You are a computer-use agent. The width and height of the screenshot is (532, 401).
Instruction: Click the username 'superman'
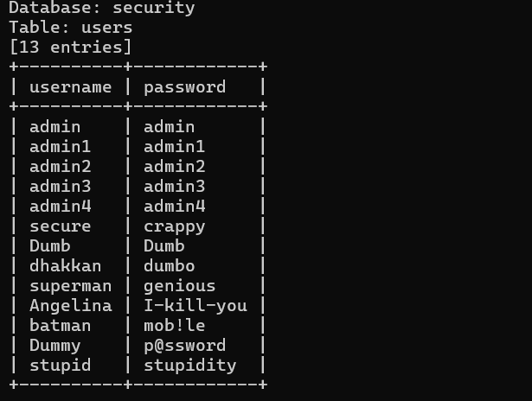click(x=71, y=286)
